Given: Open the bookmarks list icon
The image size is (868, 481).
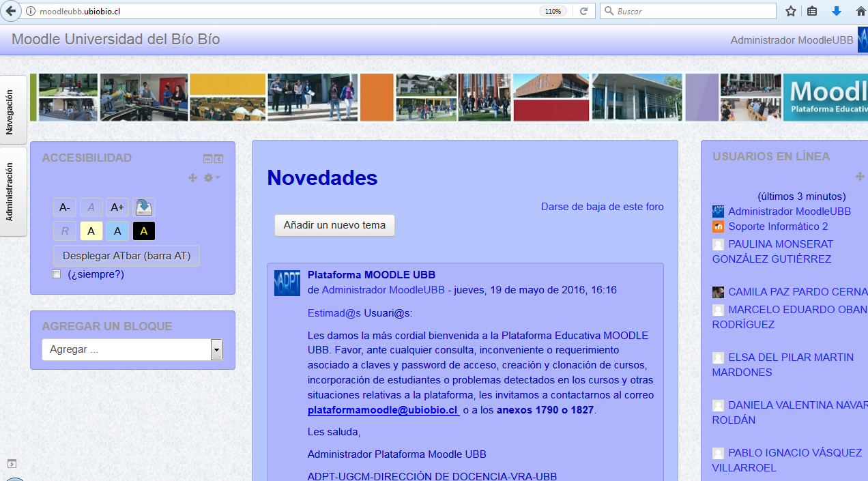Looking at the screenshot, I should coord(812,12).
